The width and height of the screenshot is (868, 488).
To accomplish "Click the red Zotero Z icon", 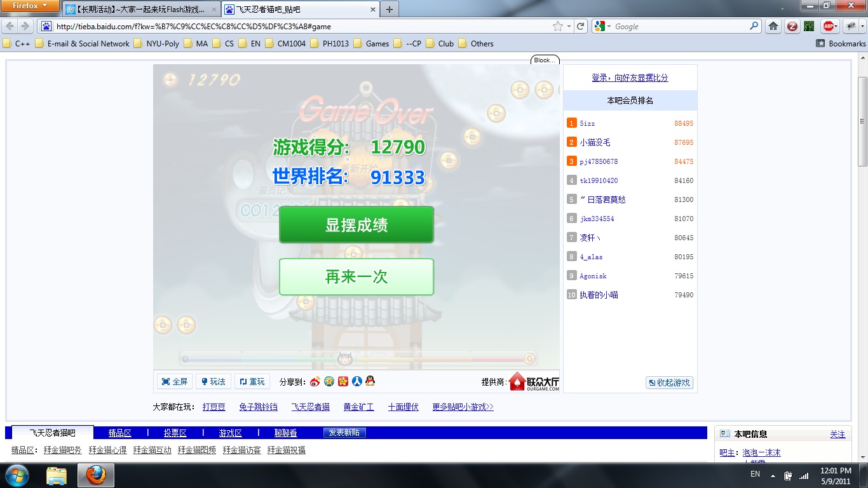I will coord(792,26).
